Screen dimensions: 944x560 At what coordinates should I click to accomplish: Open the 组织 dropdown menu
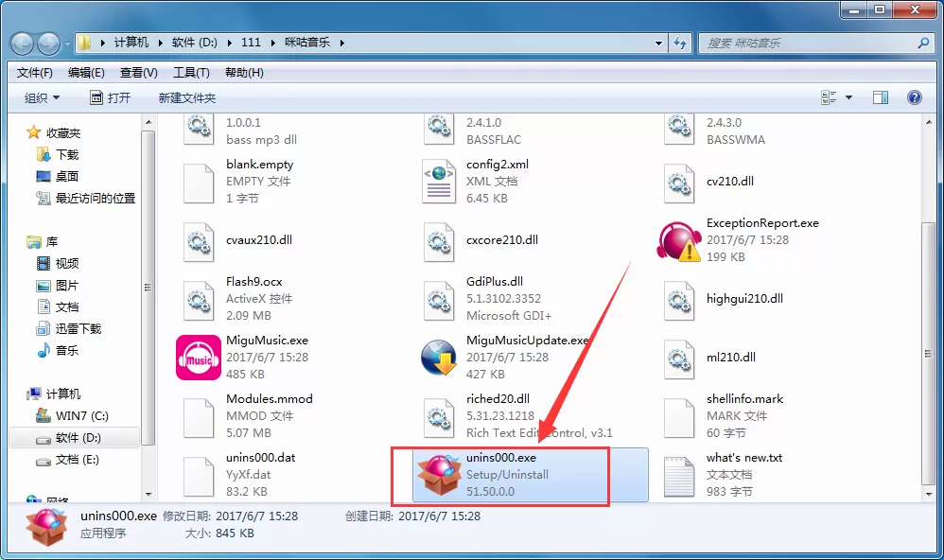pyautogui.click(x=42, y=97)
